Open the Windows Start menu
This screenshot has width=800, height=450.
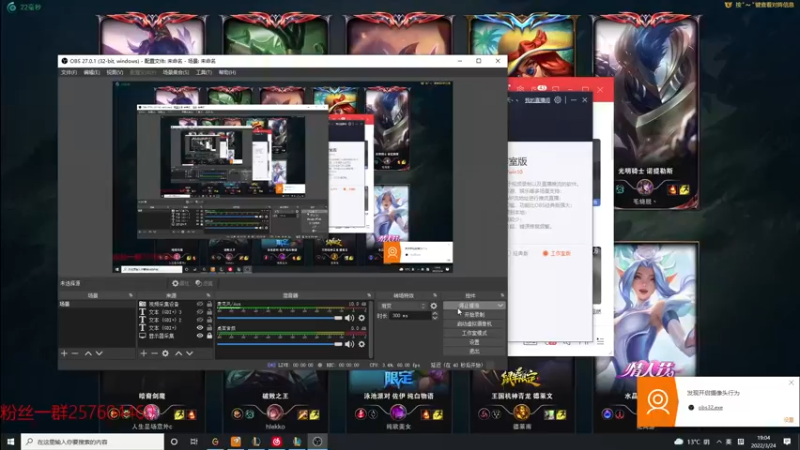coord(10,441)
